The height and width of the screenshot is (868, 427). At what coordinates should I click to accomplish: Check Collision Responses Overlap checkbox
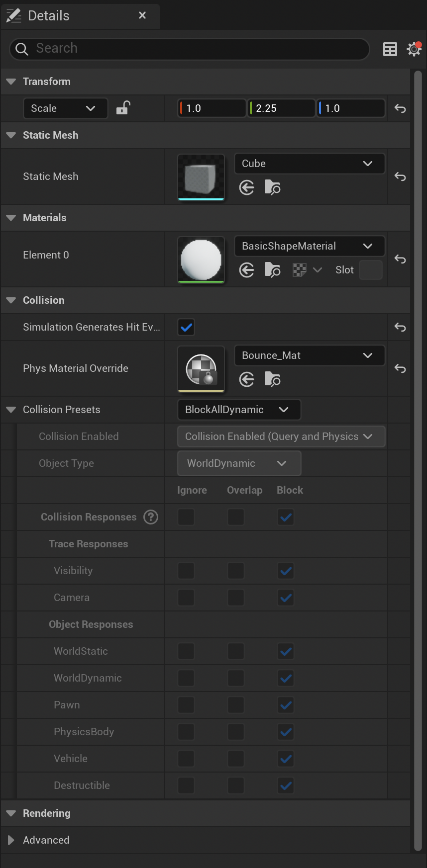(236, 517)
